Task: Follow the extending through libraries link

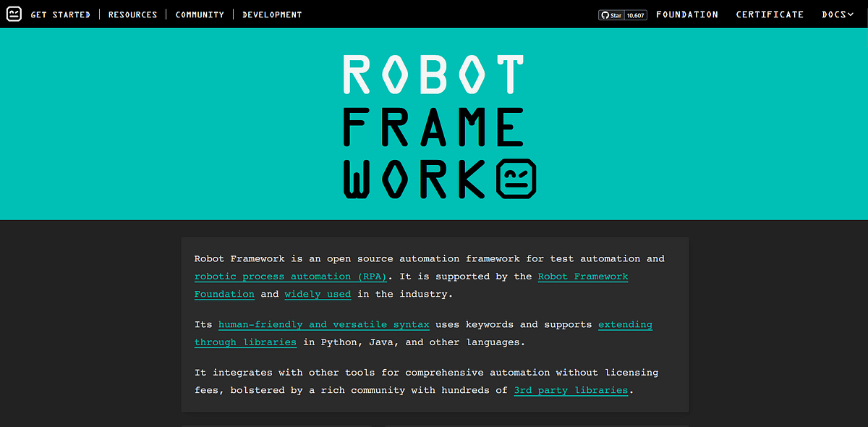Action: 625,324
